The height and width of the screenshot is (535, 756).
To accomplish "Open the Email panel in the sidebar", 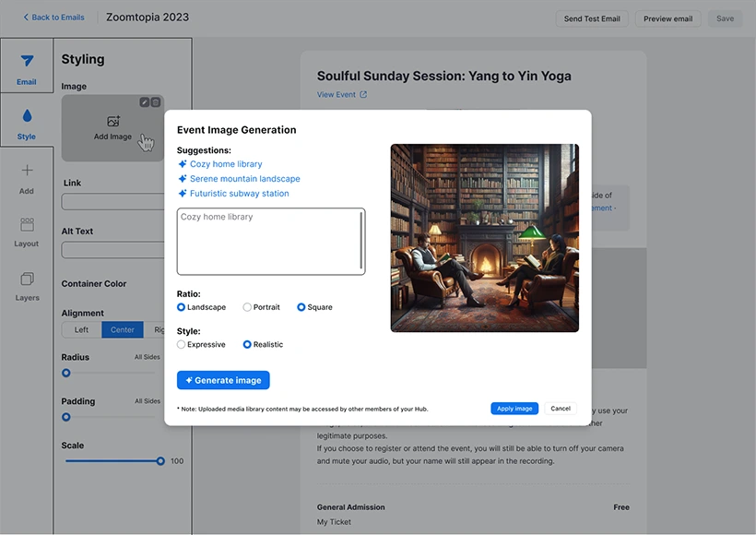I will [26, 65].
